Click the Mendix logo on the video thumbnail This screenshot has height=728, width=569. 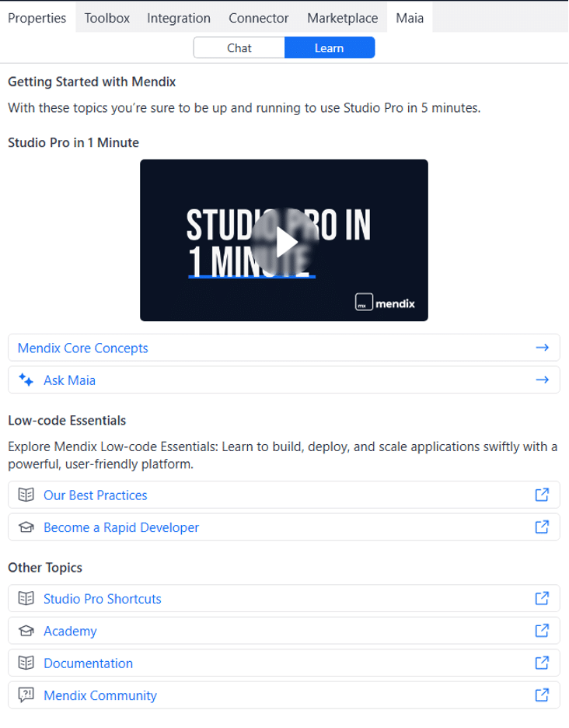(386, 303)
